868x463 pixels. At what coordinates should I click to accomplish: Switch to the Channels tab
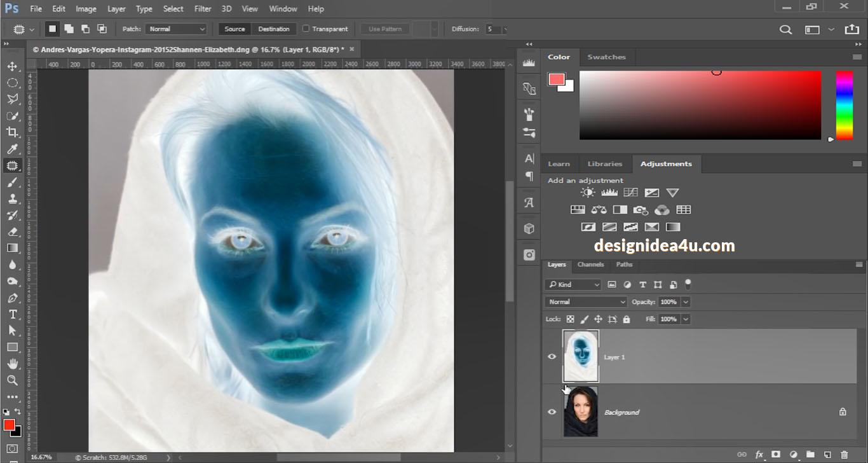click(x=590, y=265)
